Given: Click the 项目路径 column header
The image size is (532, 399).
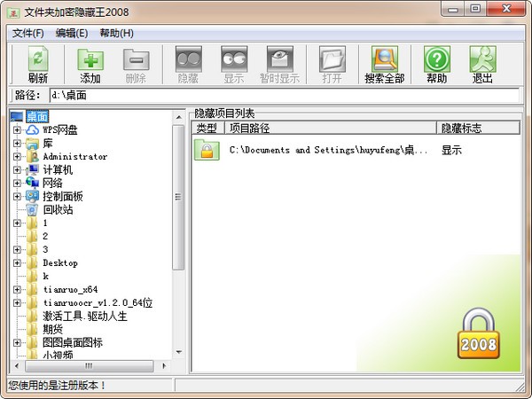Looking at the screenshot, I should coord(328,128).
